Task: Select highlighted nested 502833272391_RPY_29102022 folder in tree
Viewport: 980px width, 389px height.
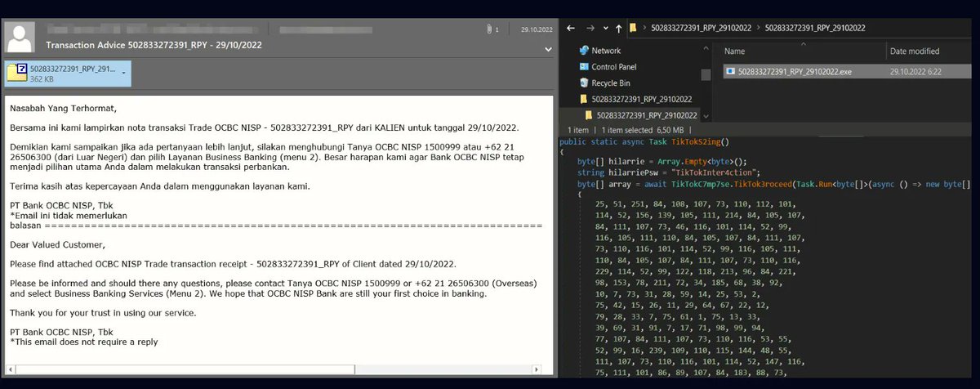Action: coord(646,115)
